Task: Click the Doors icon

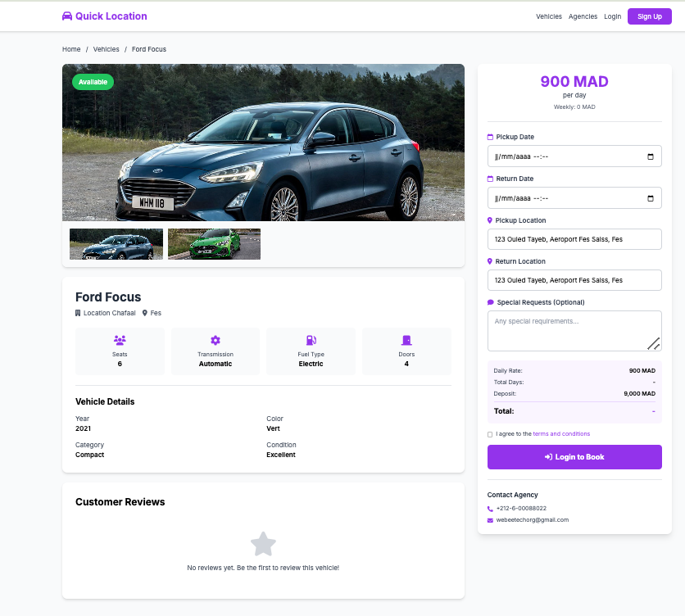Action: [x=406, y=340]
